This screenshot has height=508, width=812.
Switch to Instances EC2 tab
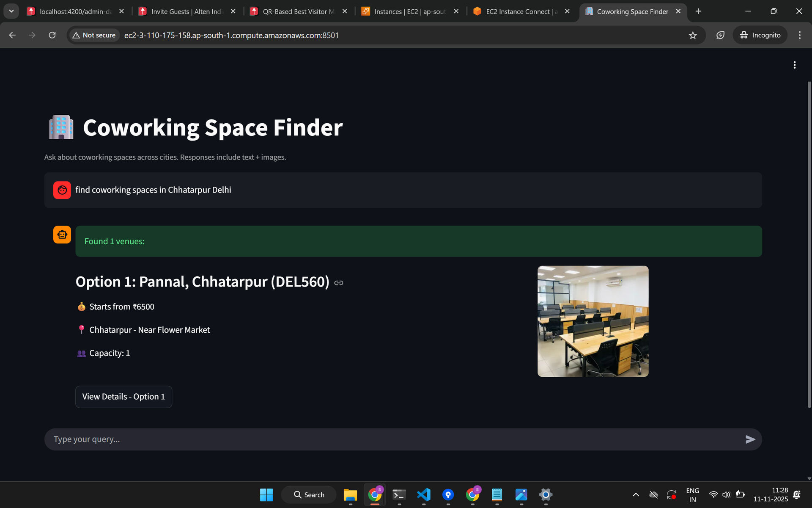409,11
